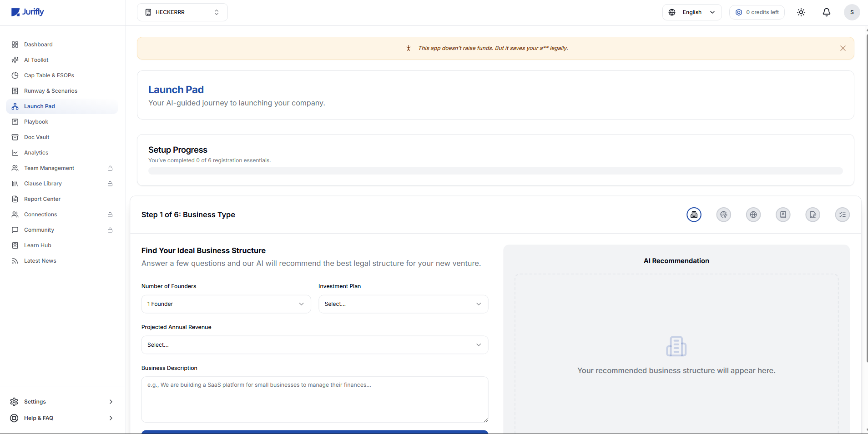Open notifications bell

[x=827, y=12]
